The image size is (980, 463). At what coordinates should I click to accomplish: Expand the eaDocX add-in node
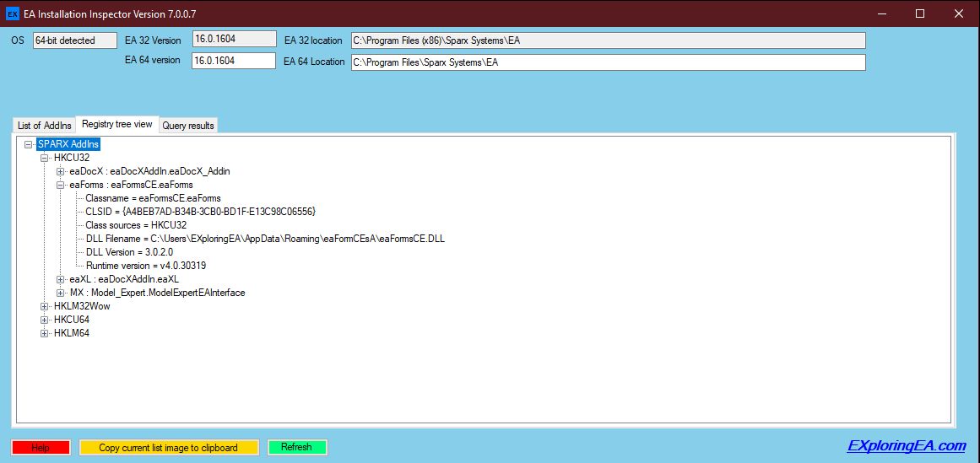coord(61,171)
